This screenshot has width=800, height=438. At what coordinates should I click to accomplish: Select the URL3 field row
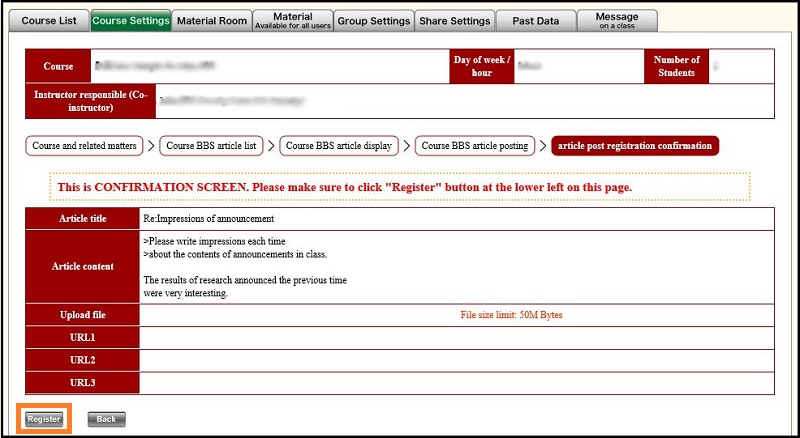point(456,382)
